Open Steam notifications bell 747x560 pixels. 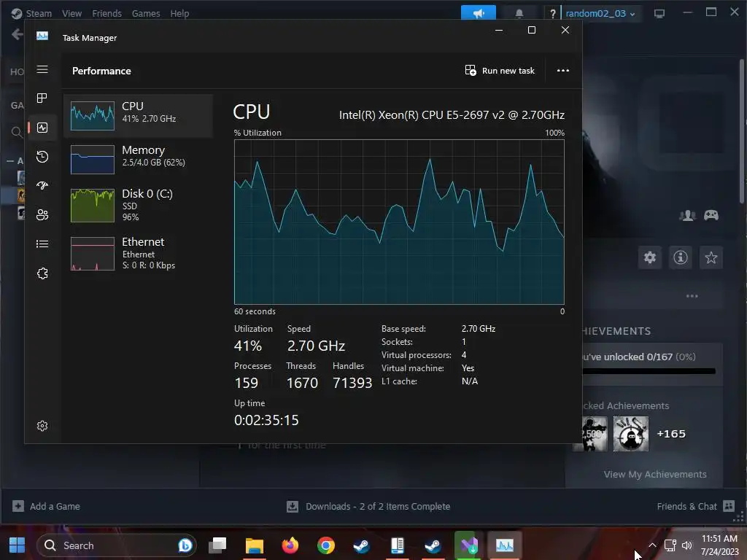coord(519,13)
